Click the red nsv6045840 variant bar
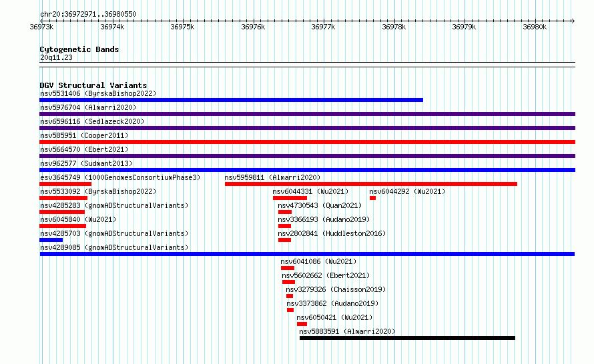 [63, 226]
